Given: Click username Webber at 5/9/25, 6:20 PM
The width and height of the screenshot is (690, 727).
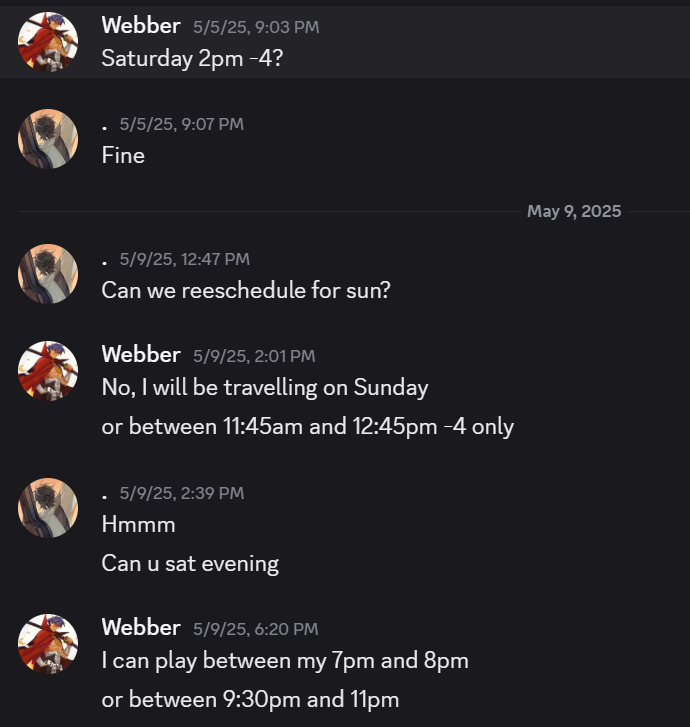Looking at the screenshot, I should [x=141, y=628].
